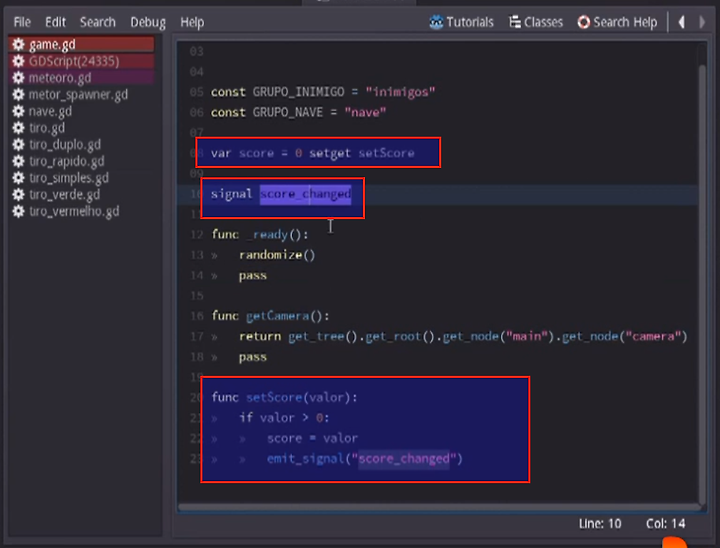Open the Edit menu
Screen dimensions: 720x548
click(x=55, y=22)
